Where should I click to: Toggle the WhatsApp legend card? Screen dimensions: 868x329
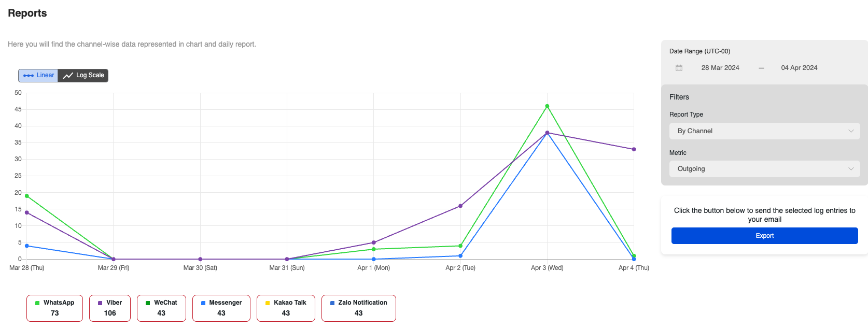click(54, 308)
